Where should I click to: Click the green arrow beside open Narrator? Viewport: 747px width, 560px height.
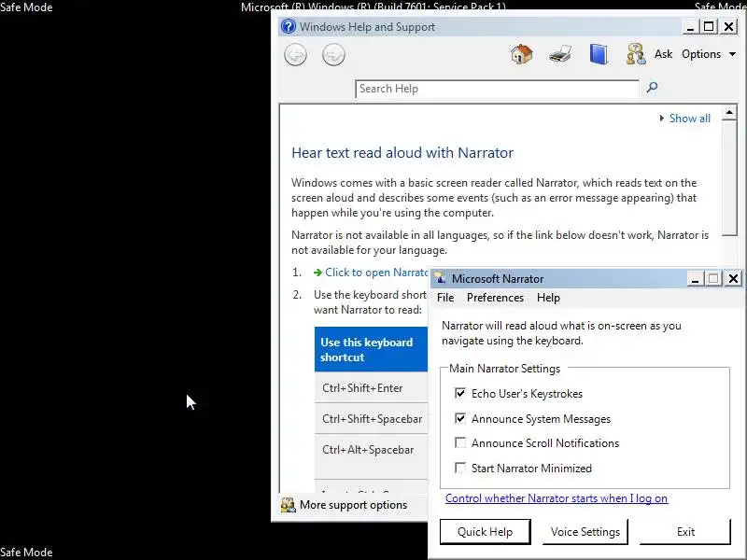[x=317, y=273]
